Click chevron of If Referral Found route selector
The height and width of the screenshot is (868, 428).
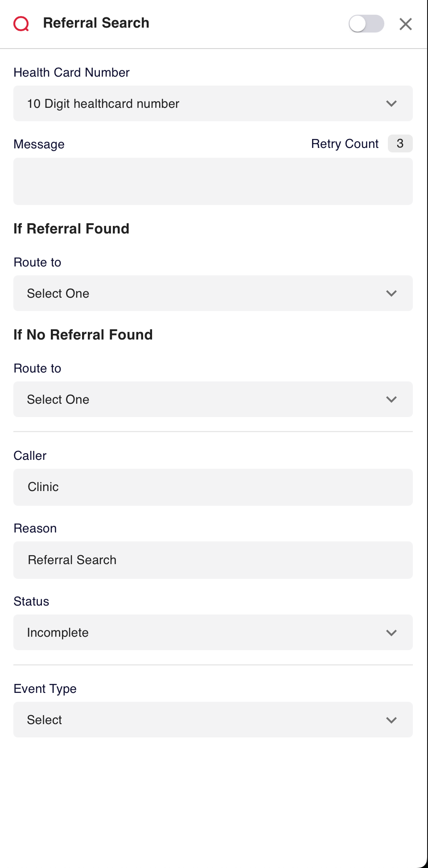coord(391,293)
